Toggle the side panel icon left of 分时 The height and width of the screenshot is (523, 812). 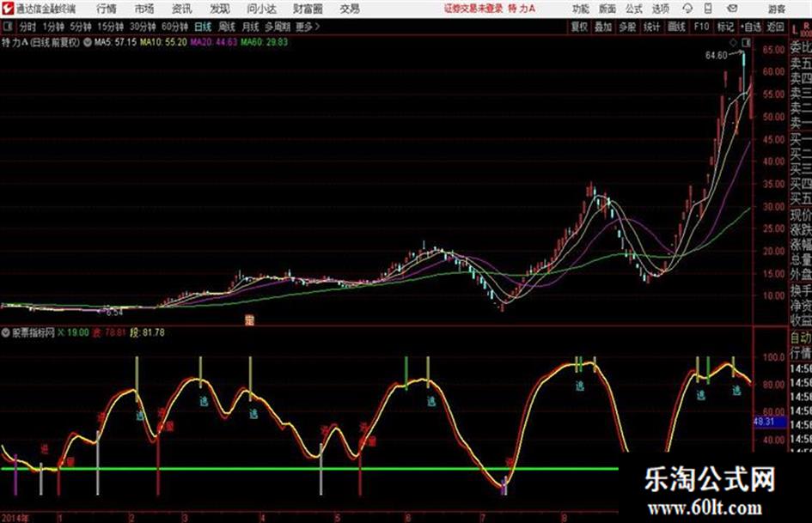coord(7,27)
